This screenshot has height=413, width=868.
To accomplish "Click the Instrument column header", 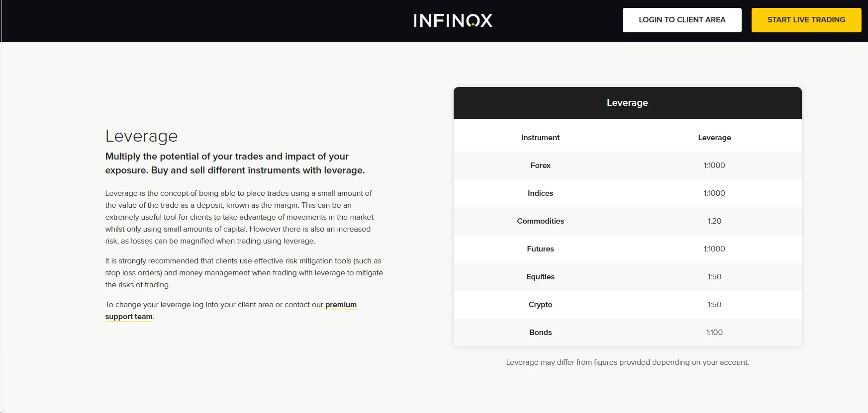I will click(x=540, y=138).
